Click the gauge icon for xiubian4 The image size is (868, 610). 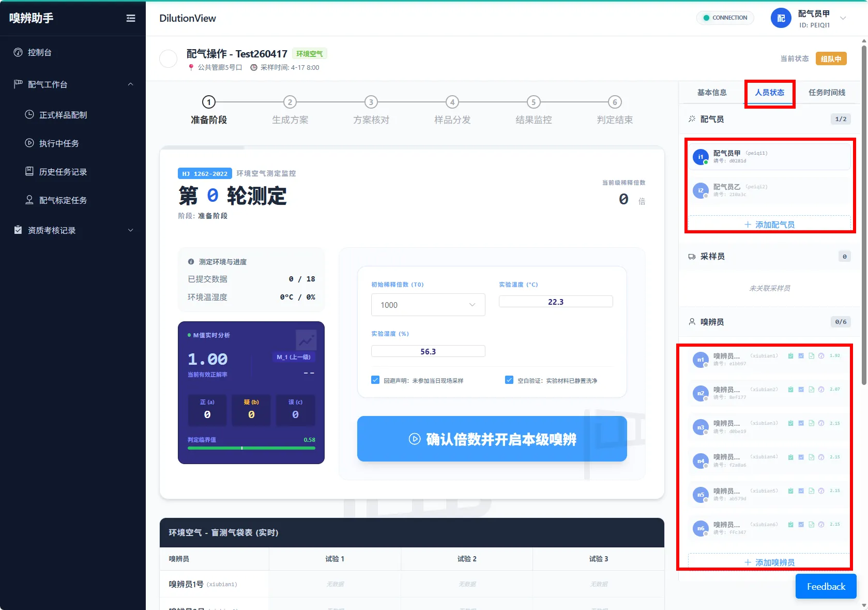pyautogui.click(x=821, y=457)
